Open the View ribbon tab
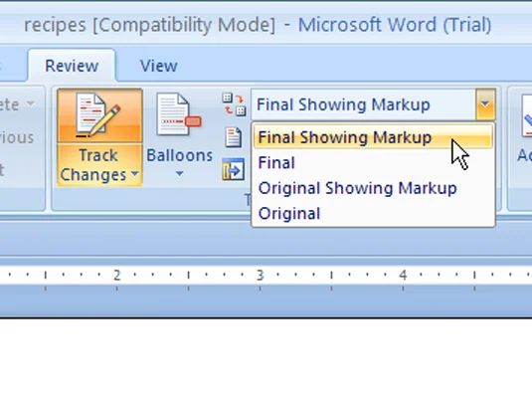The width and height of the screenshot is (532, 398). pyautogui.click(x=159, y=66)
